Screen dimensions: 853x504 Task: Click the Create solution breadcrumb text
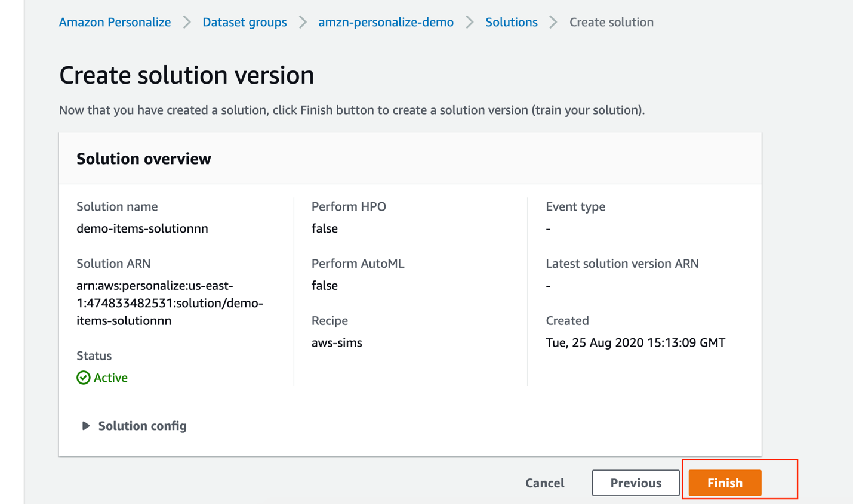[x=611, y=22]
